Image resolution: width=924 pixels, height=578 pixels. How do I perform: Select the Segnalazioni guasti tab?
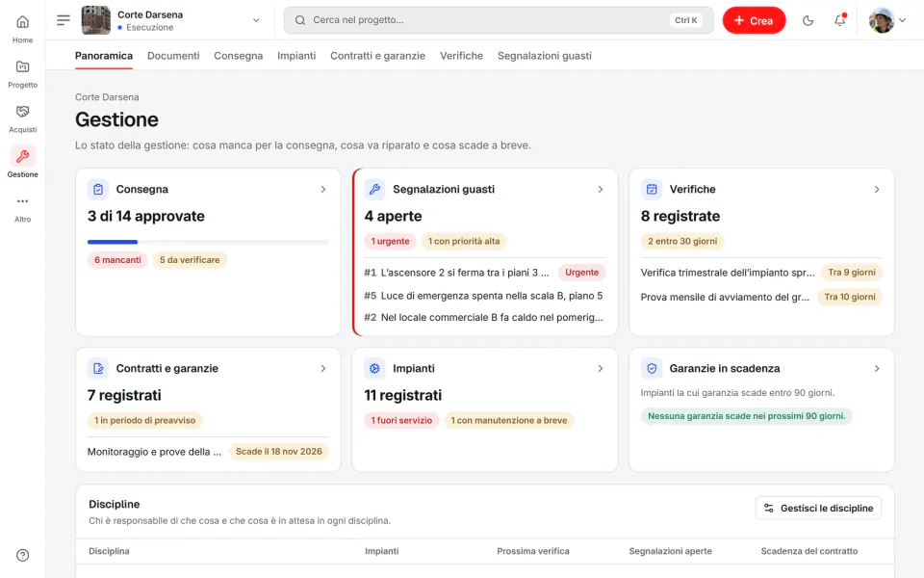pyautogui.click(x=545, y=56)
